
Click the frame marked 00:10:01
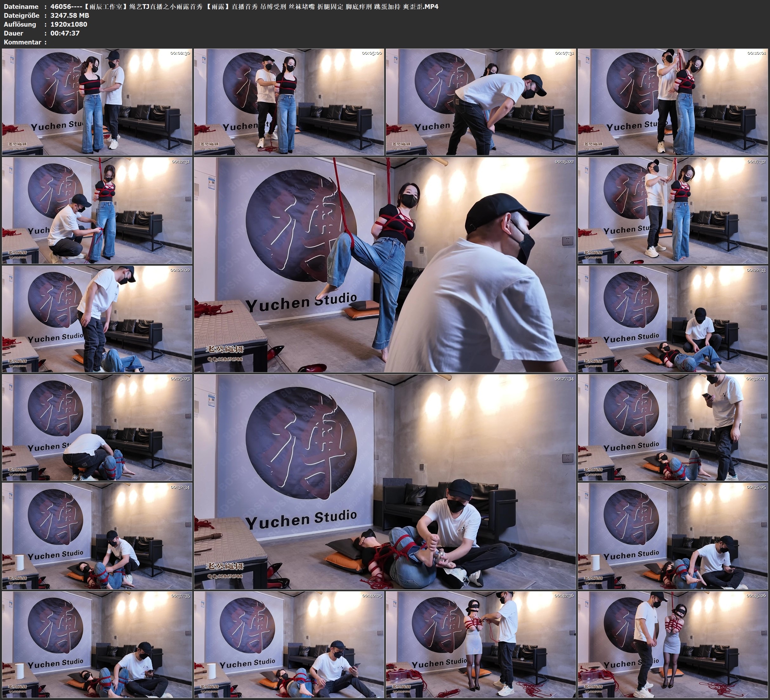673,102
